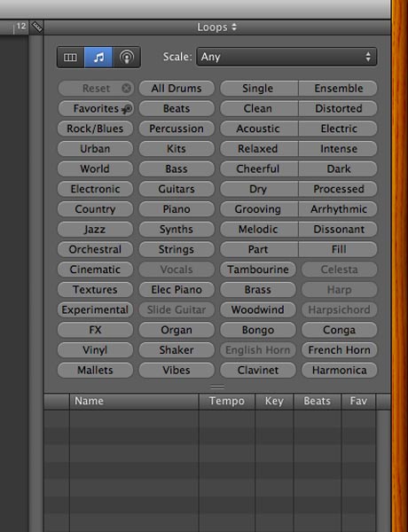Select the Cinematic genre button
Screen dimensions: 408x532
pyautogui.click(x=95, y=270)
